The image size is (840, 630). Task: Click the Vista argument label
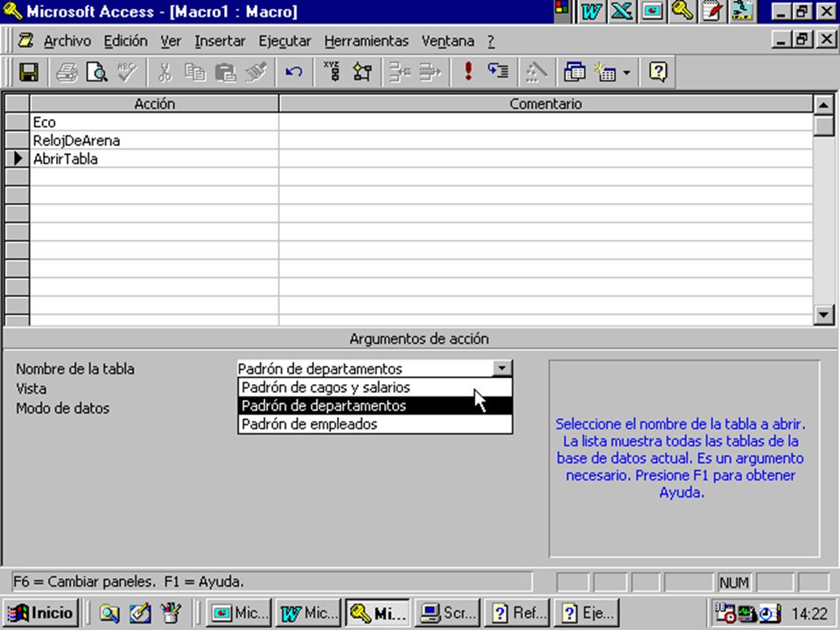pyautogui.click(x=31, y=388)
